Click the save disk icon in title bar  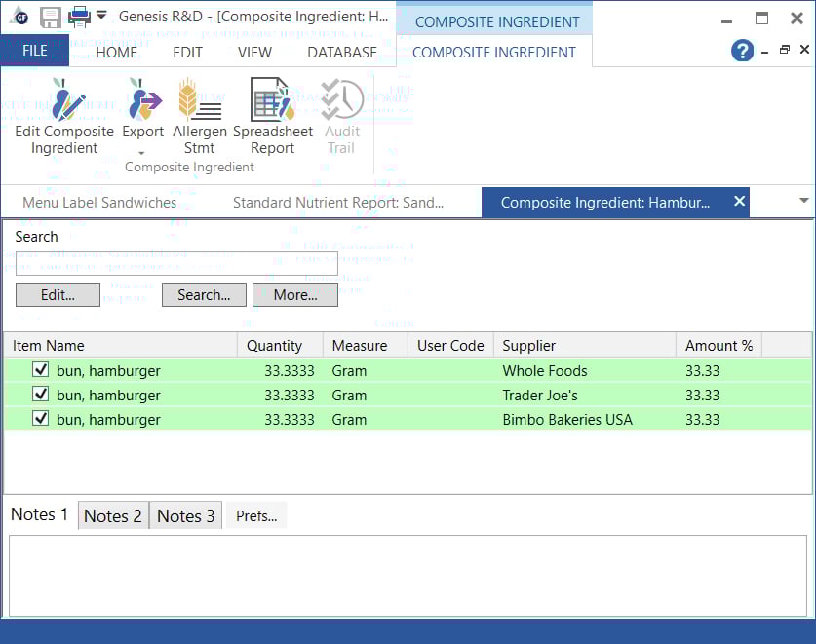tap(51, 17)
